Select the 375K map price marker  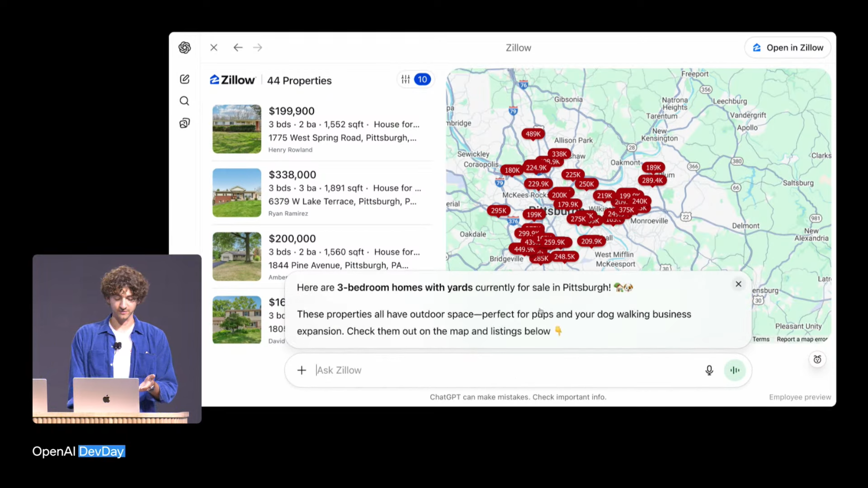[x=626, y=210]
